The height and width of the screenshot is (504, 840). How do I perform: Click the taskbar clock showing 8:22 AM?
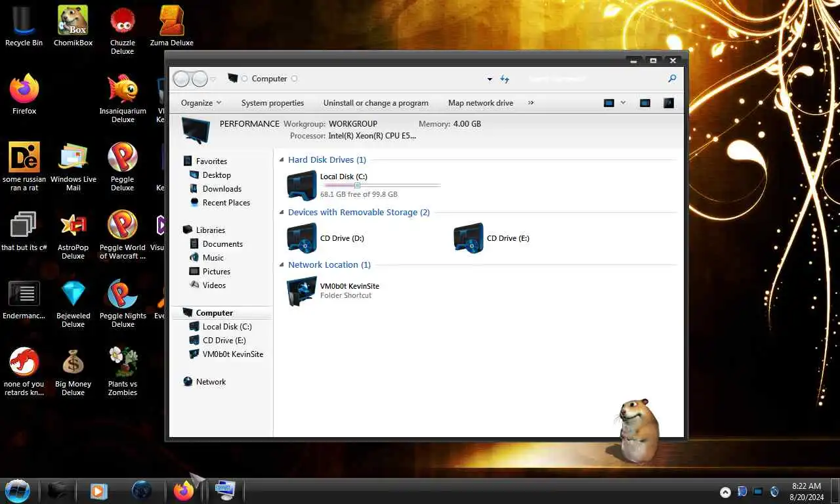[807, 492]
